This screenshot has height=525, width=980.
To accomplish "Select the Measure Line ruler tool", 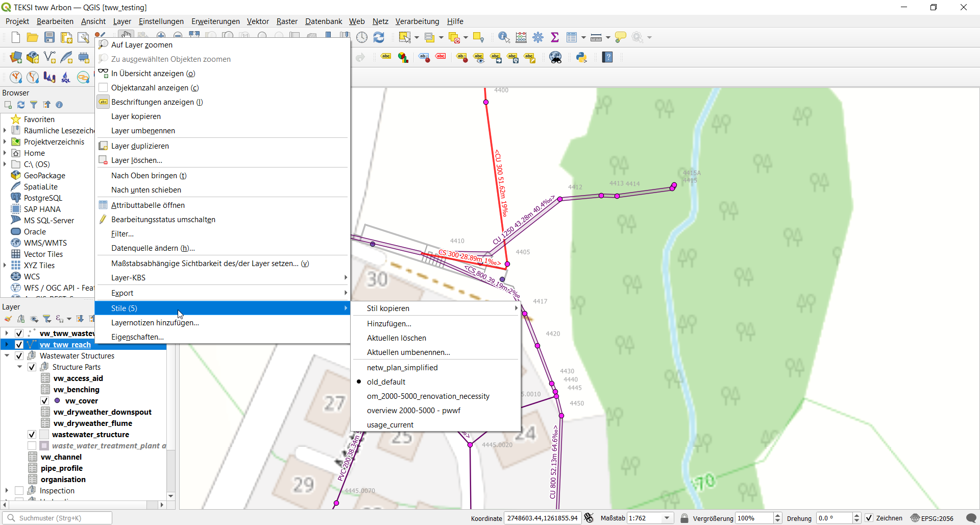I will pos(596,37).
